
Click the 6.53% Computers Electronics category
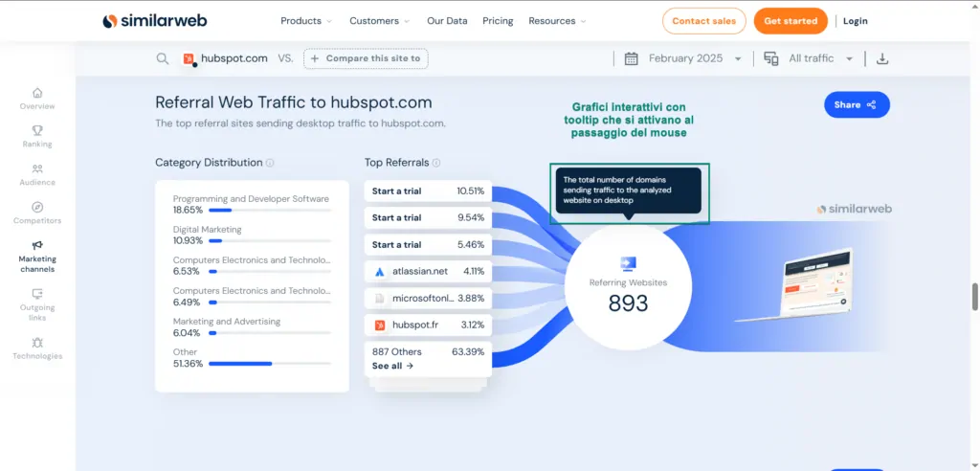(x=252, y=266)
